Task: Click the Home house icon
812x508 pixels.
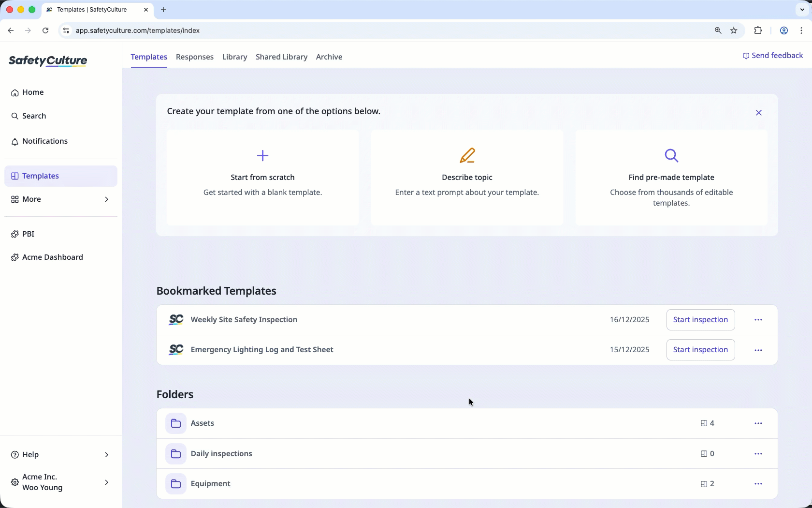Action: (15, 93)
